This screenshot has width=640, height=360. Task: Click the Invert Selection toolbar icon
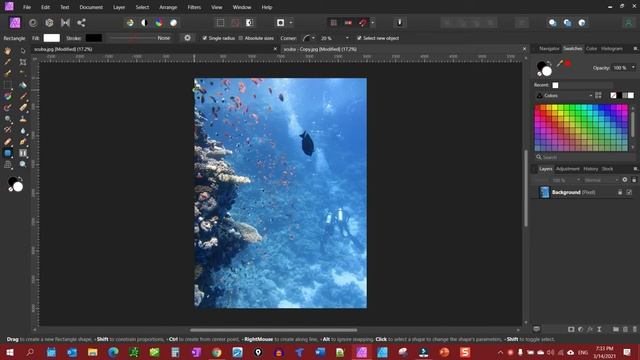(249, 23)
